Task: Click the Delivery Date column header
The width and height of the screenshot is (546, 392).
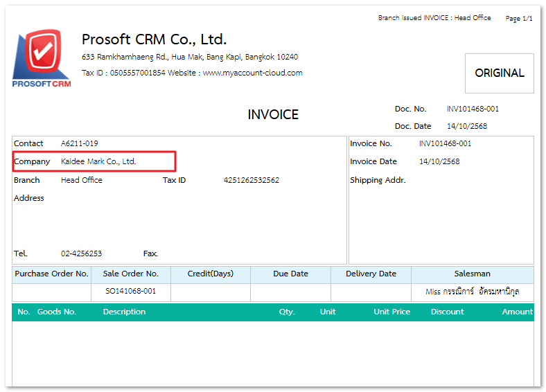Action: pos(371,274)
